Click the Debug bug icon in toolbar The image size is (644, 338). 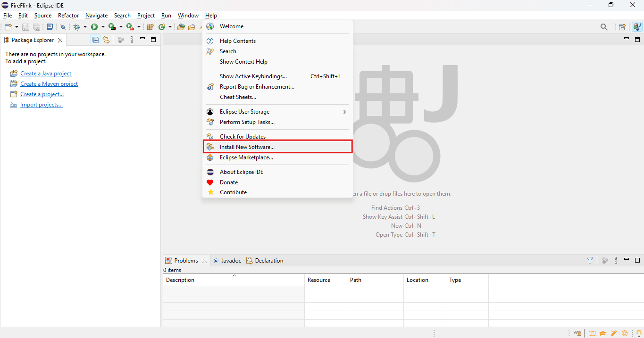(76, 27)
